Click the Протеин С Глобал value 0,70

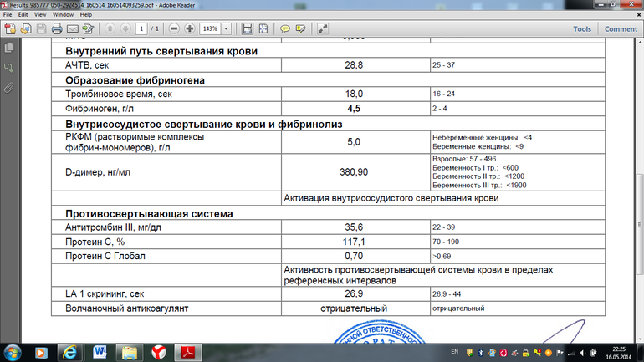(x=354, y=256)
